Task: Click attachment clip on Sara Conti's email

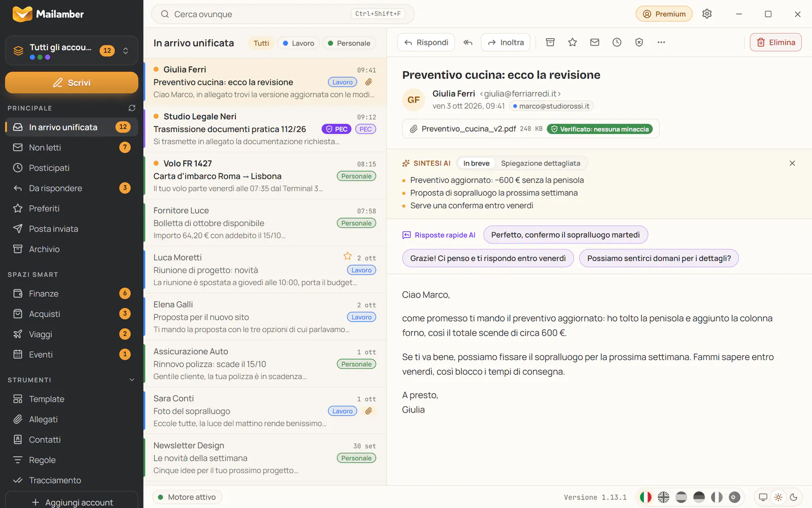Action: tap(369, 411)
